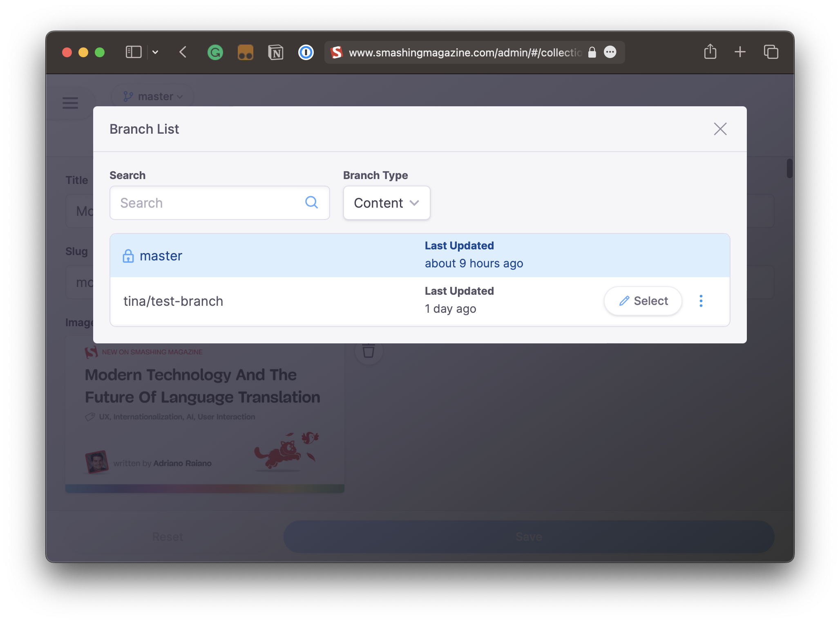The width and height of the screenshot is (840, 623).
Task: Click the trash delete image icon
Action: point(369,351)
